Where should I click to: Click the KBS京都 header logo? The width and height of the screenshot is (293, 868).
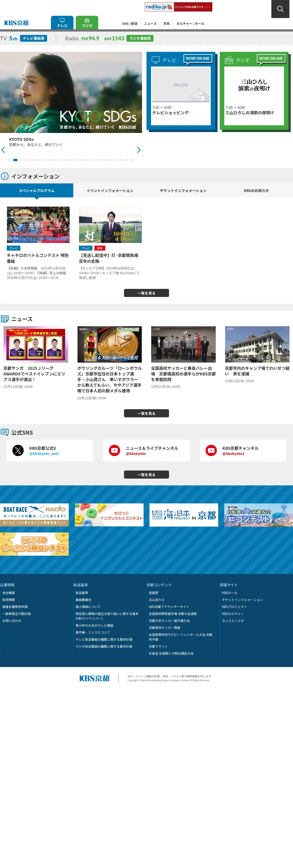pyautogui.click(x=16, y=23)
